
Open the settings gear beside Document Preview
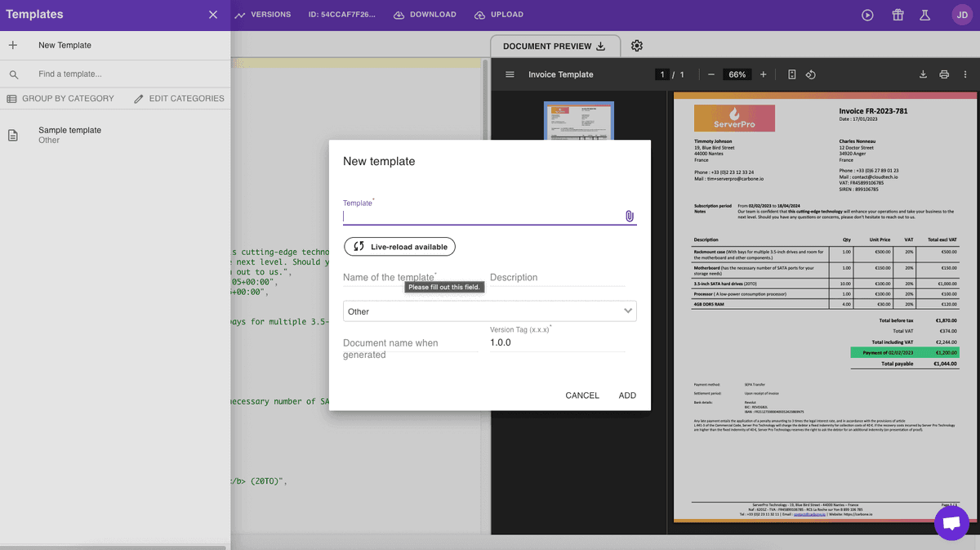[x=636, y=46]
